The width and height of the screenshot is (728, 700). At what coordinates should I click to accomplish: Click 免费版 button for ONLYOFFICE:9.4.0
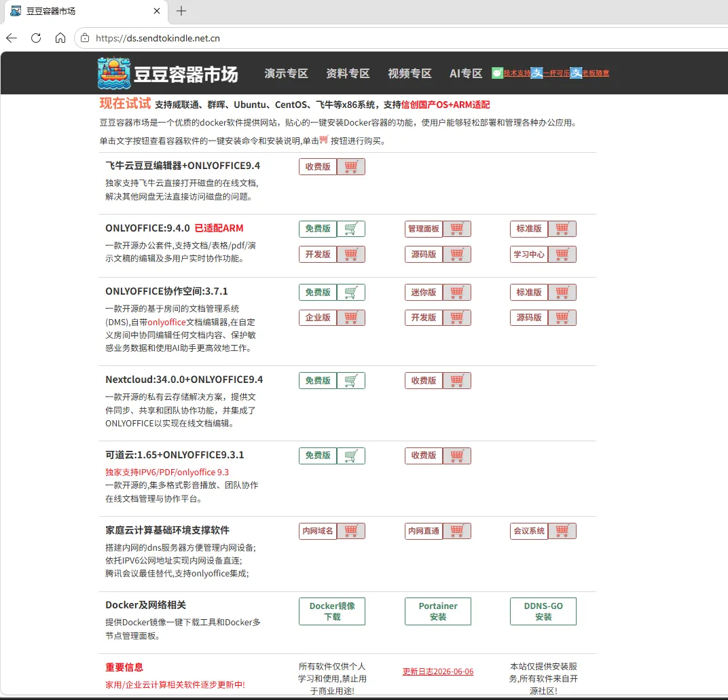coord(318,229)
